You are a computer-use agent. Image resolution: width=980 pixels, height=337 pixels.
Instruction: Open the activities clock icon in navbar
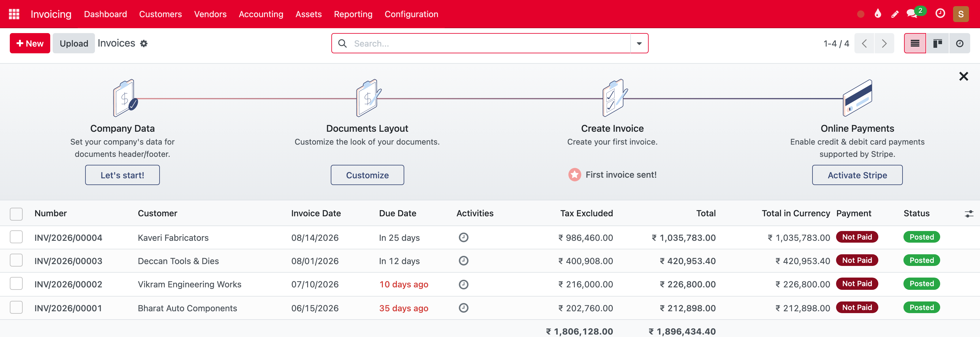coord(940,14)
